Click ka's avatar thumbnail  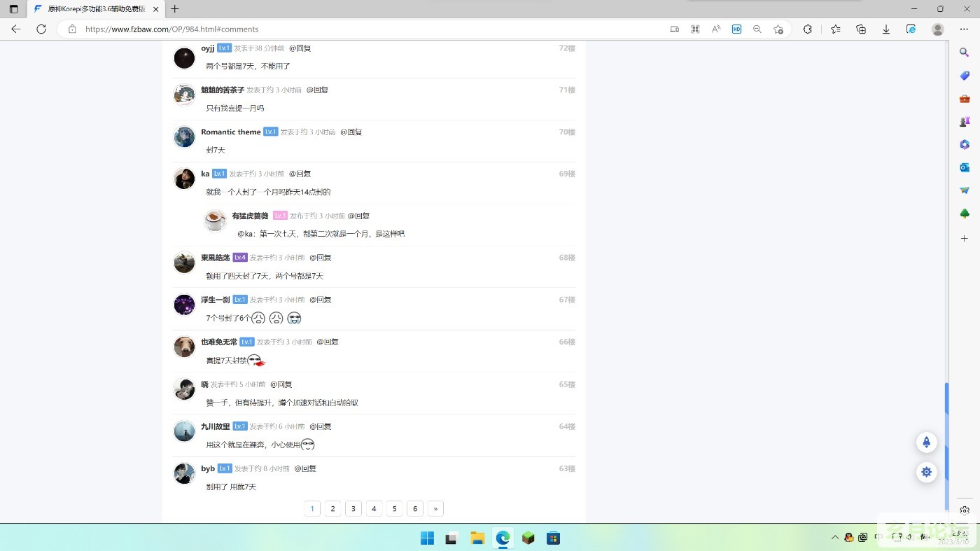[184, 179]
